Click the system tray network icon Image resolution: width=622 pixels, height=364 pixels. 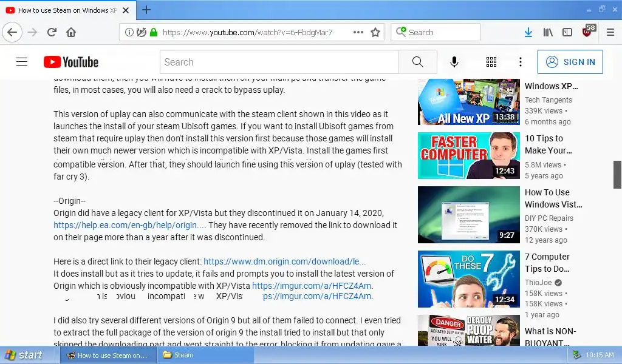(x=577, y=355)
